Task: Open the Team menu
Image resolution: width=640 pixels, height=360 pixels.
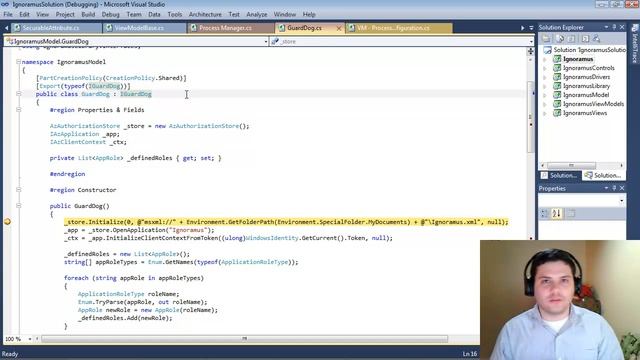Action: (133, 14)
